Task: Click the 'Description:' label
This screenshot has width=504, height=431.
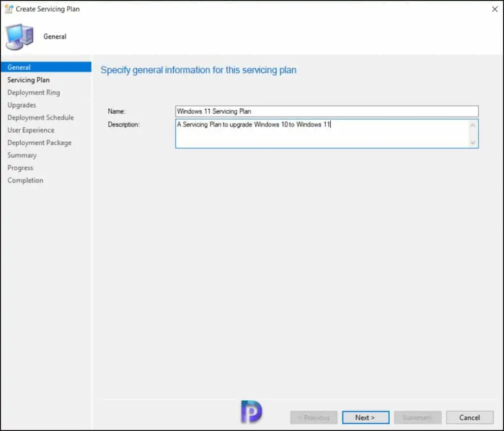Action: point(124,124)
